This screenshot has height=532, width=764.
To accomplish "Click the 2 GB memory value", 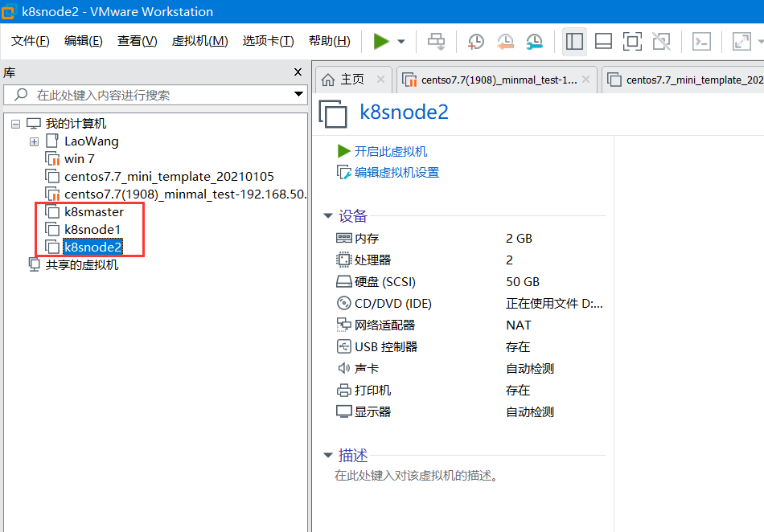I will (519, 238).
